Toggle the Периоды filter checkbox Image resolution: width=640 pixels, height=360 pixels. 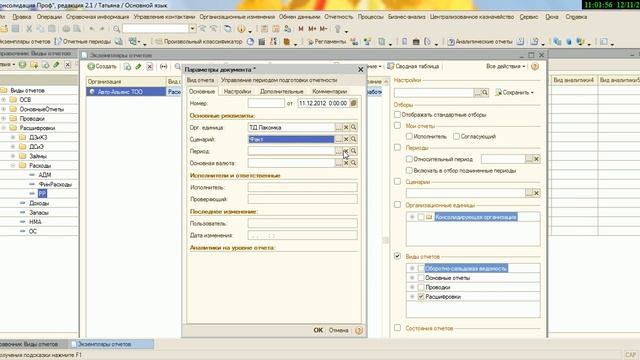[x=397, y=147]
